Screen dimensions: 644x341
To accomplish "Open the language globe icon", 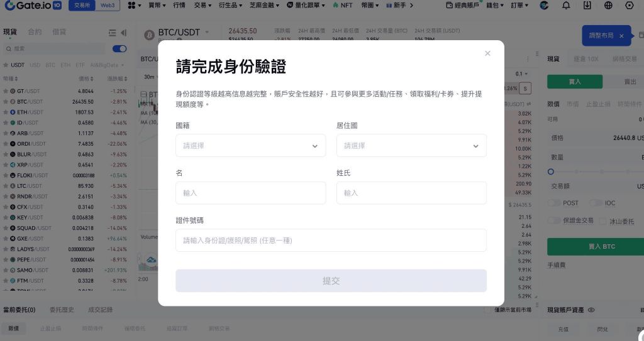I will tap(608, 6).
